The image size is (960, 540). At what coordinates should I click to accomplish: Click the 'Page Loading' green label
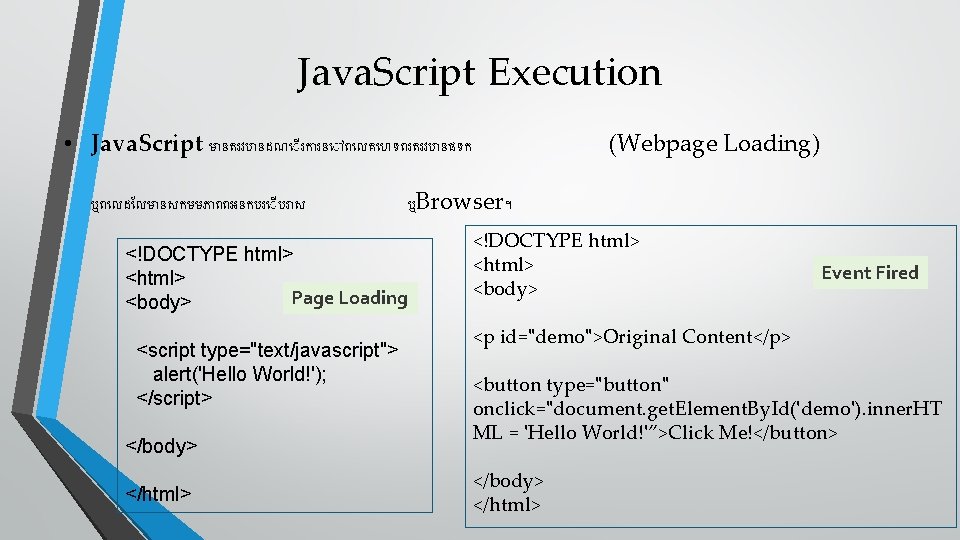coord(350,298)
